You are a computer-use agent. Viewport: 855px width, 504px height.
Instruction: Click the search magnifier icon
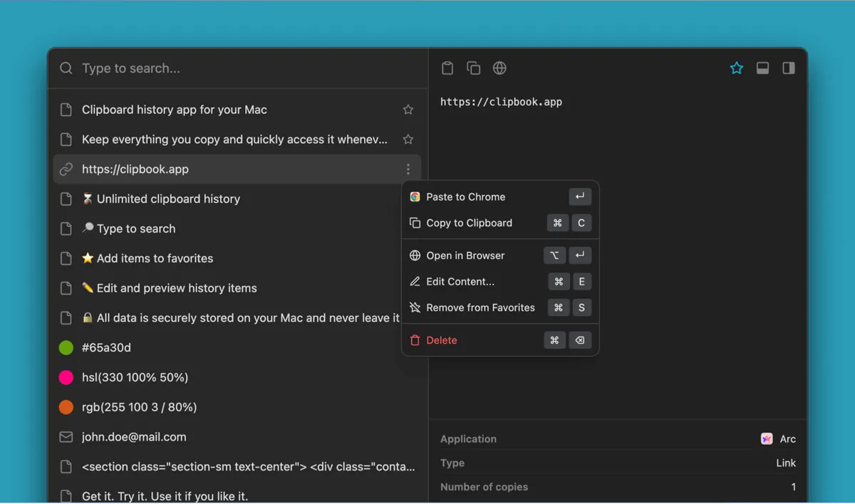pyautogui.click(x=66, y=68)
